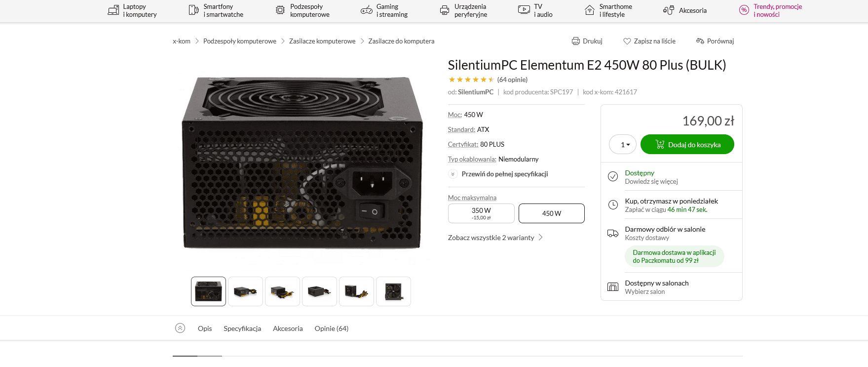Add product with Dodaj do koszyka
Image resolution: width=868 pixels, height=367 pixels.
pos(687,145)
